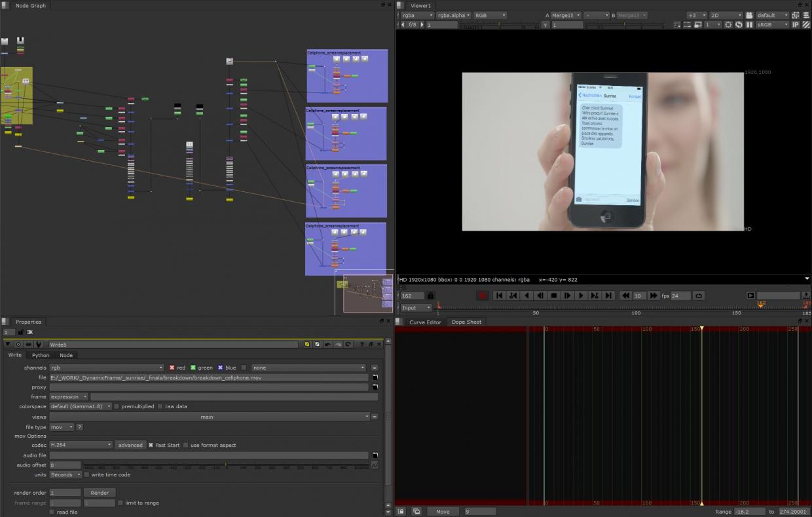This screenshot has height=517, width=812.
Task: Expand the colorspace default (Gamma1.8) dropdown
Action: point(81,406)
